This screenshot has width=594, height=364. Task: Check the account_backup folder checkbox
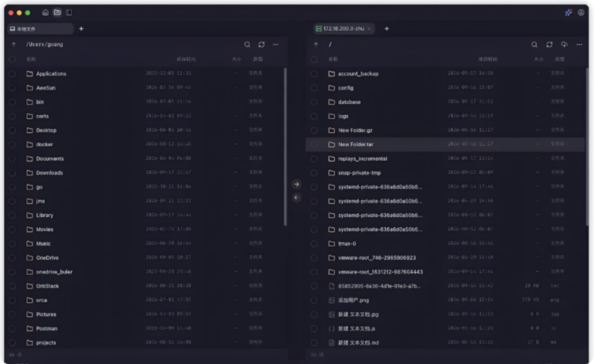click(314, 73)
